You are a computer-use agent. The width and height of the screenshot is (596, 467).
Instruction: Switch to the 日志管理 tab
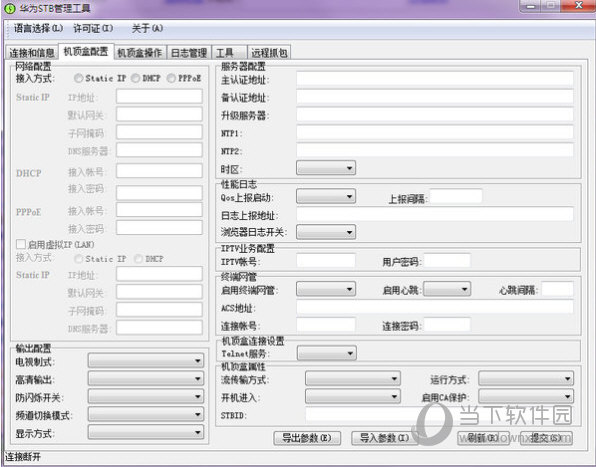(189, 52)
